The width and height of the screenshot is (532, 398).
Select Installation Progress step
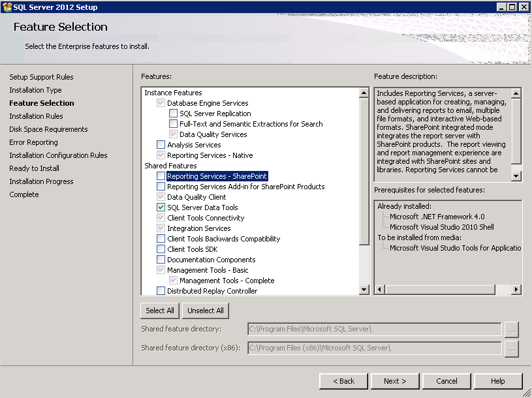pos(41,181)
